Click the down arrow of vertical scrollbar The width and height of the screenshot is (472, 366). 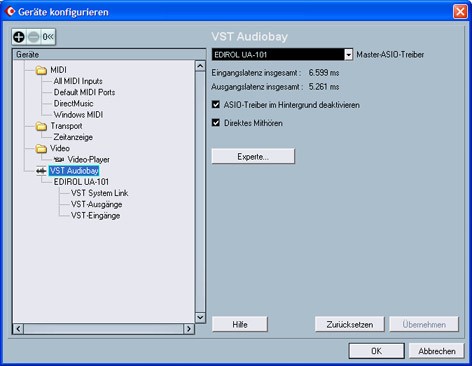point(200,318)
